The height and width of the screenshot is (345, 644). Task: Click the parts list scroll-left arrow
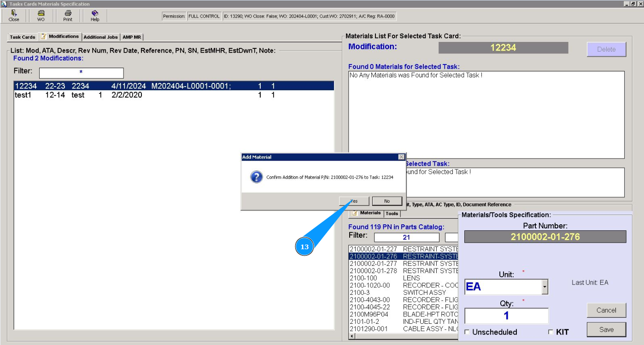click(x=352, y=336)
